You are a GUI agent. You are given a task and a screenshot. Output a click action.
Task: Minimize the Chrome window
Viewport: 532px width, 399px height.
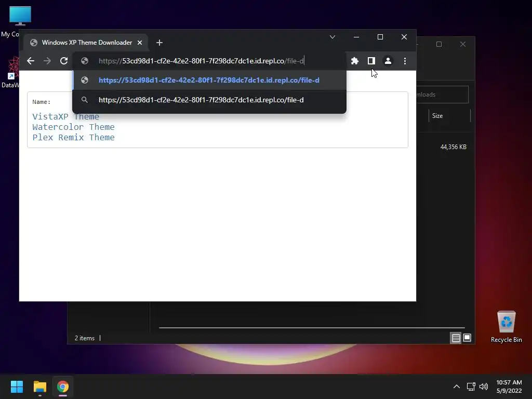click(356, 37)
